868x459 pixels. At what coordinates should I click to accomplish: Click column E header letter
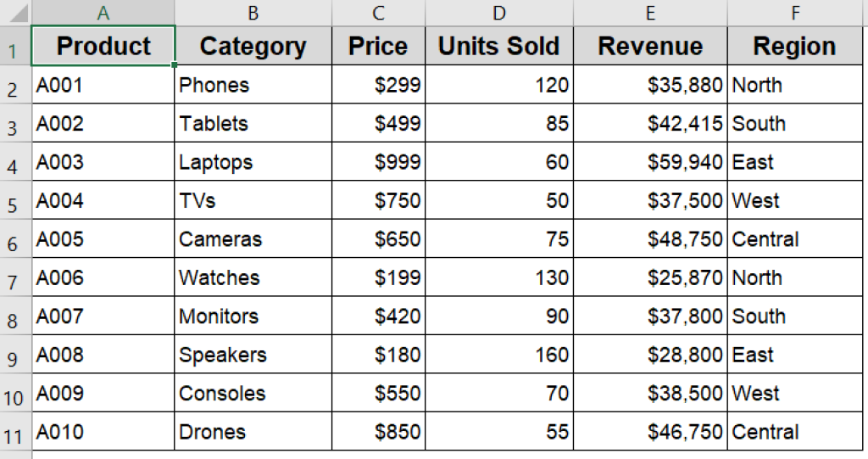tap(649, 13)
